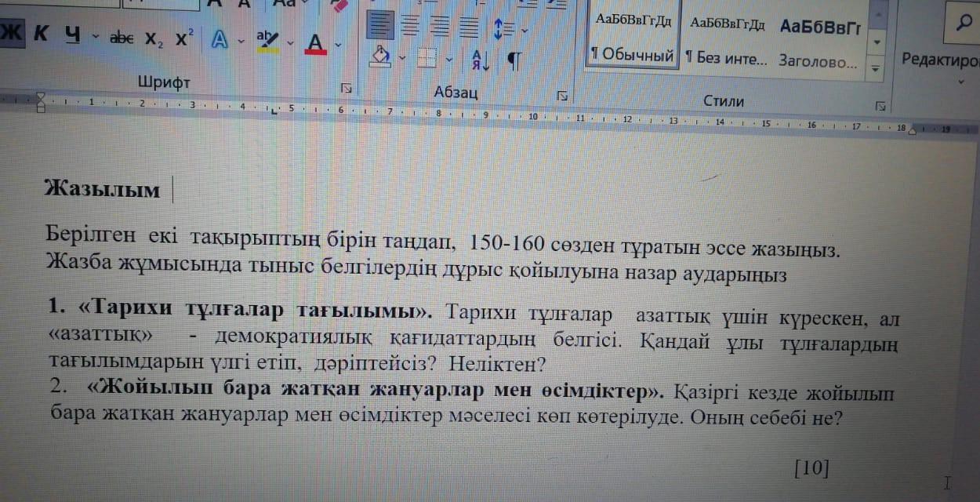Viewport: 980px width, 502px height.
Task: Click the [10] mark in the document
Action: pos(811,468)
